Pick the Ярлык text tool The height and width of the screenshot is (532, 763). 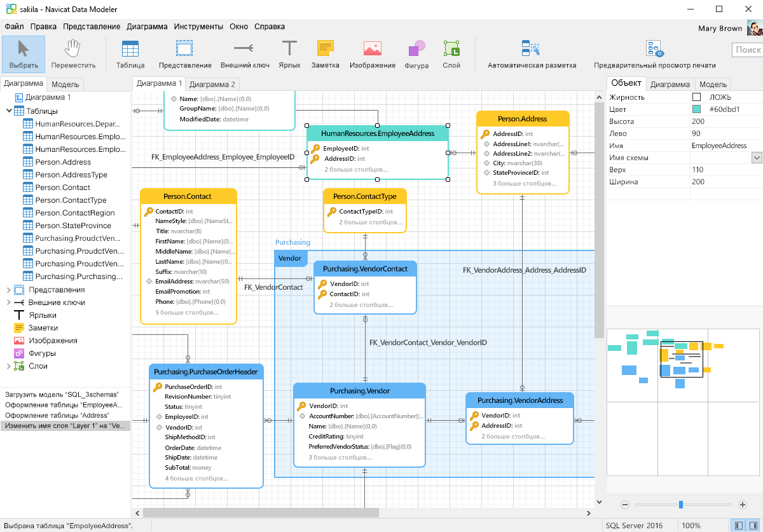(289, 54)
